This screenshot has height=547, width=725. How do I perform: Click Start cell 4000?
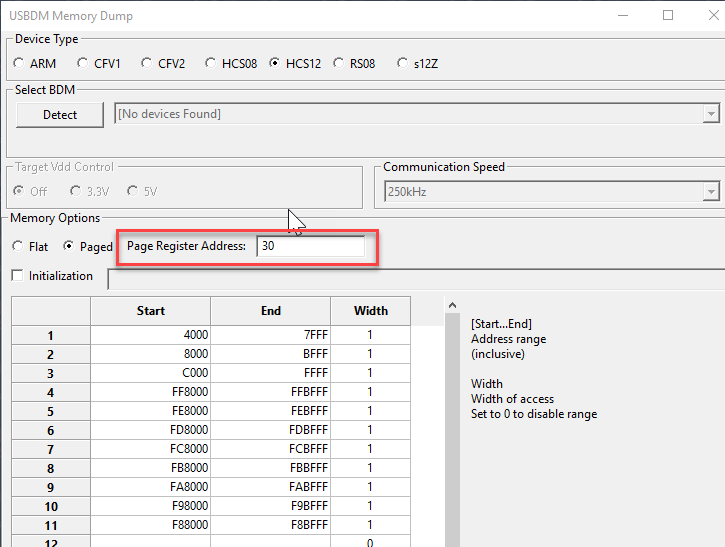tap(151, 335)
